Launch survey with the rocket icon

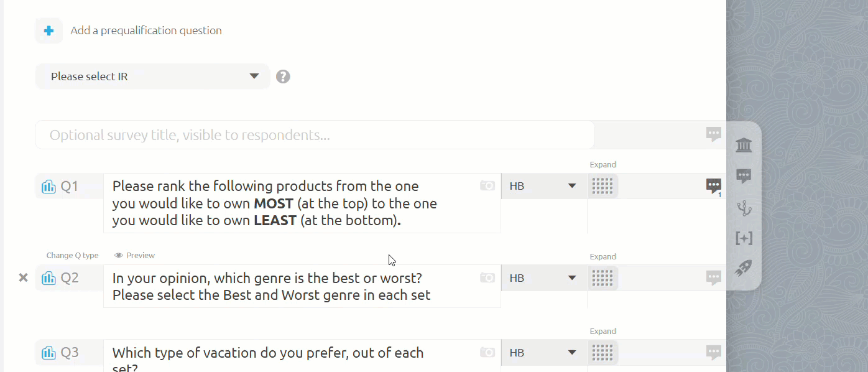click(744, 268)
